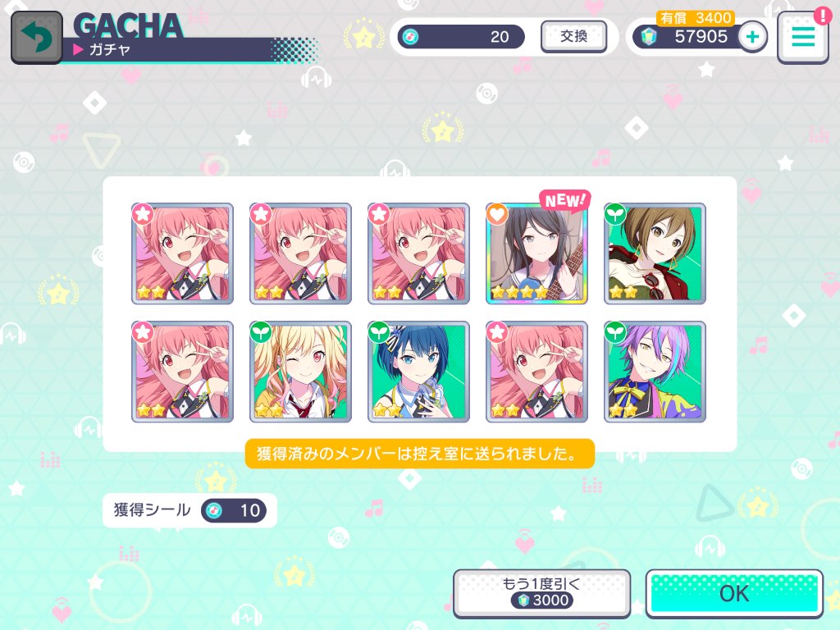This screenshot has height=630, width=840.
Task: Select the blue-haired girl card
Action: pos(418,372)
